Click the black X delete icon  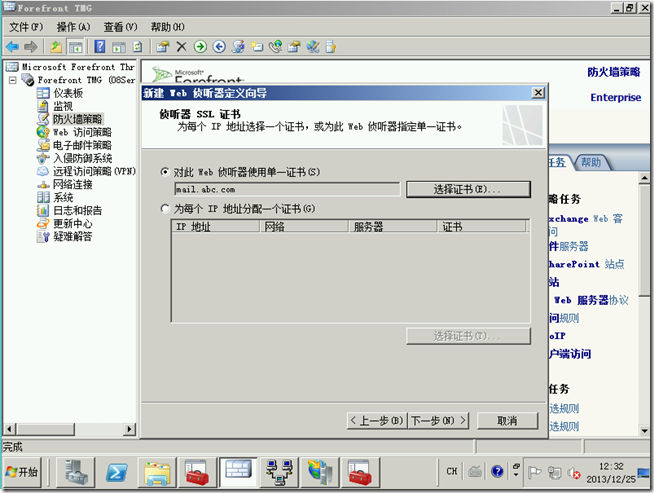(181, 47)
